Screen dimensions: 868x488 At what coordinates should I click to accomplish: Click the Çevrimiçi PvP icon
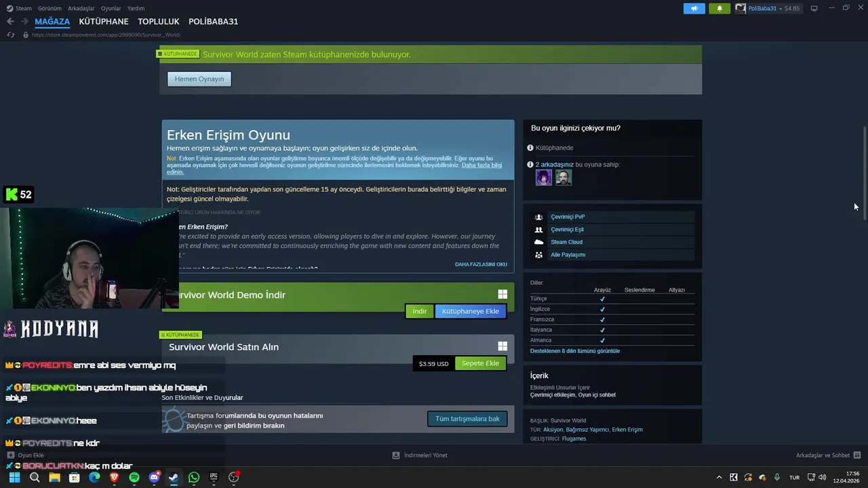[x=538, y=217]
